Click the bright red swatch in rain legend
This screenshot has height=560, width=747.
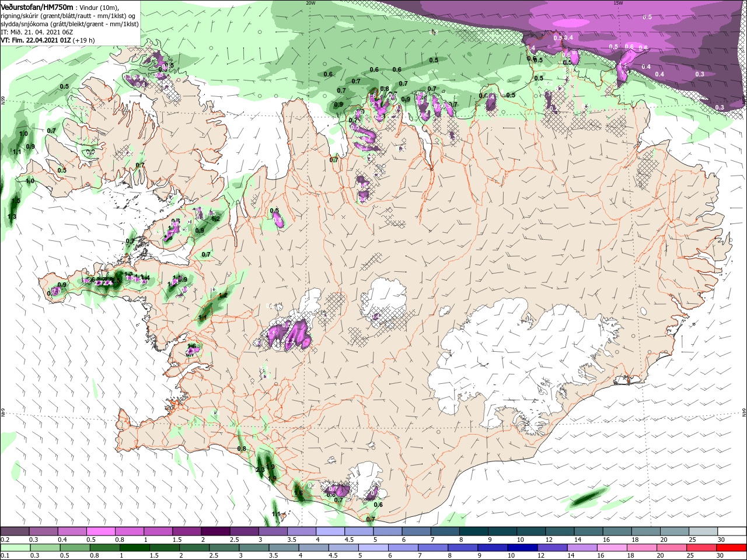click(x=732, y=548)
